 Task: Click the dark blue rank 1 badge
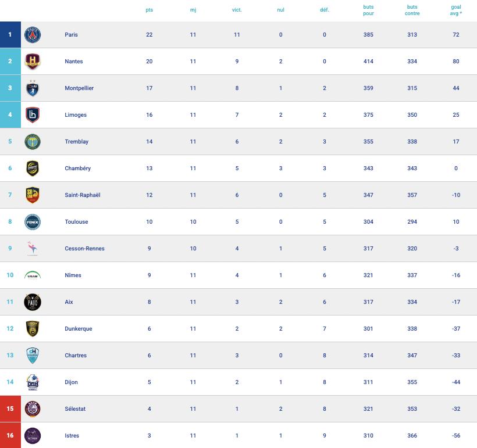pyautogui.click(x=10, y=35)
